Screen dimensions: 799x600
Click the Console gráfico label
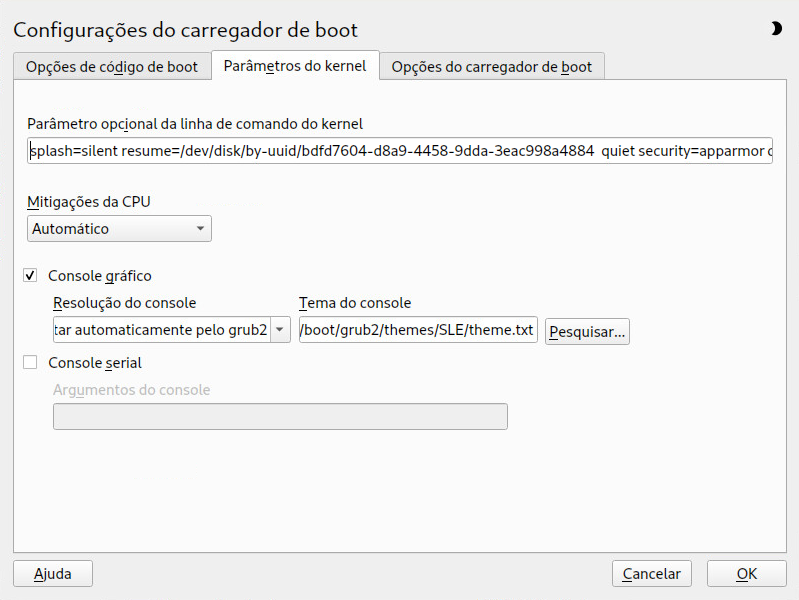pyautogui.click(x=100, y=276)
